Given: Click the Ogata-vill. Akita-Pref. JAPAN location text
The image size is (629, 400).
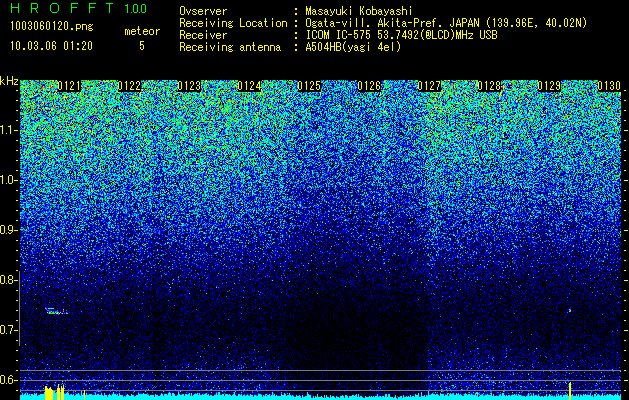Looking at the screenshot, I should (446, 23).
